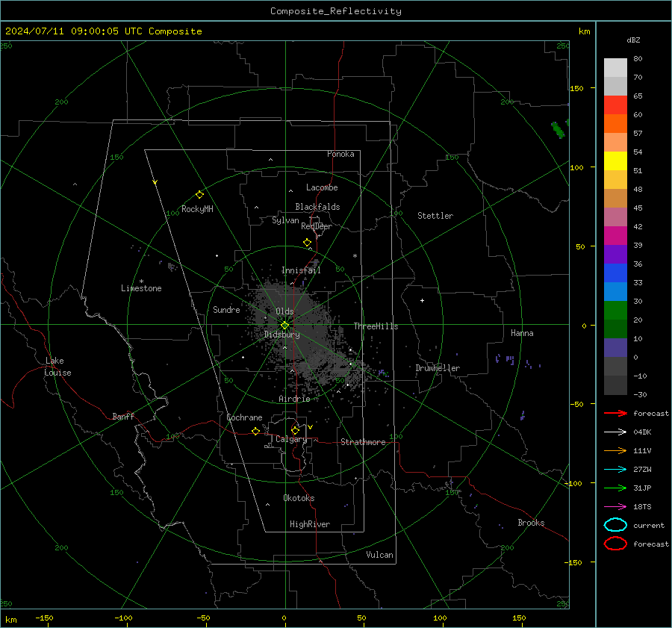
Task: Click the HighRiver label
Action: click(310, 524)
